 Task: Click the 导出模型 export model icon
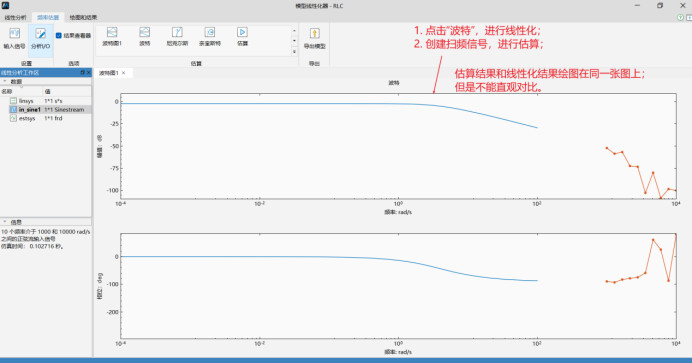point(315,38)
